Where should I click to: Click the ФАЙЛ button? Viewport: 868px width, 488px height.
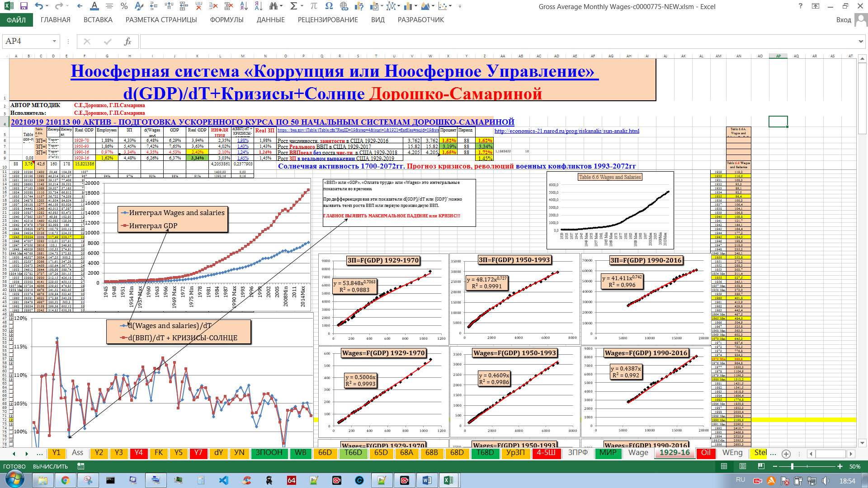[x=16, y=20]
